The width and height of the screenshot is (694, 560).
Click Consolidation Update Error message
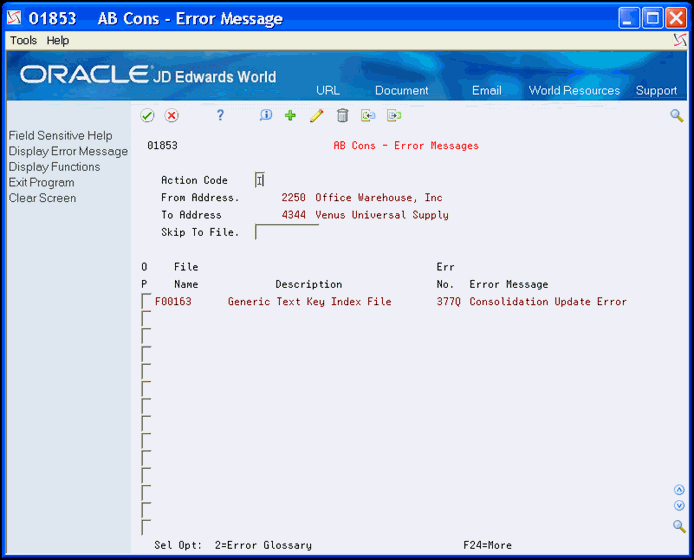(x=548, y=301)
